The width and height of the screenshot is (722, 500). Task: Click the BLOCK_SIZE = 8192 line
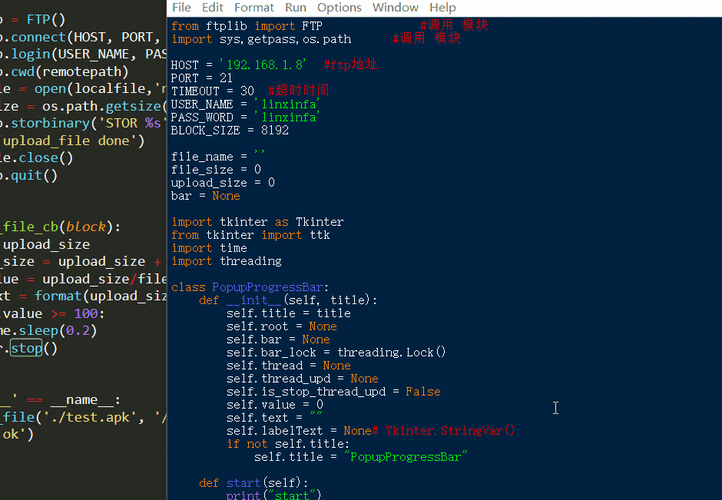(x=230, y=130)
